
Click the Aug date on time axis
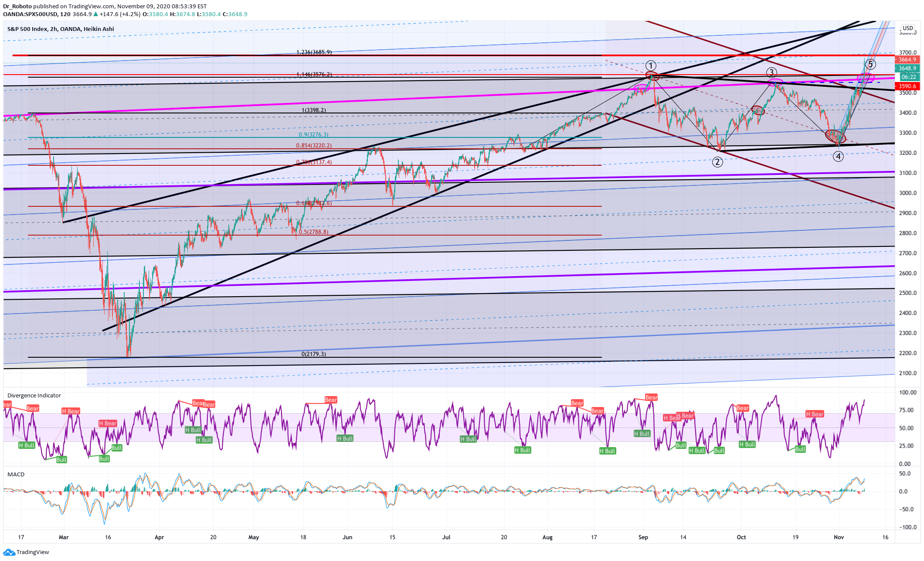coord(547,537)
